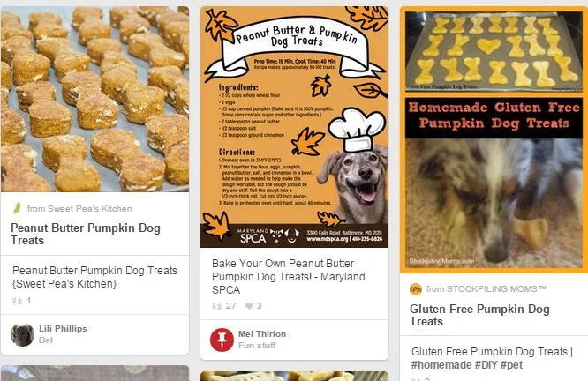Click the Stockpiling Moms orange source icon
Image resolution: width=588 pixels, height=381 pixels.
[x=416, y=289]
